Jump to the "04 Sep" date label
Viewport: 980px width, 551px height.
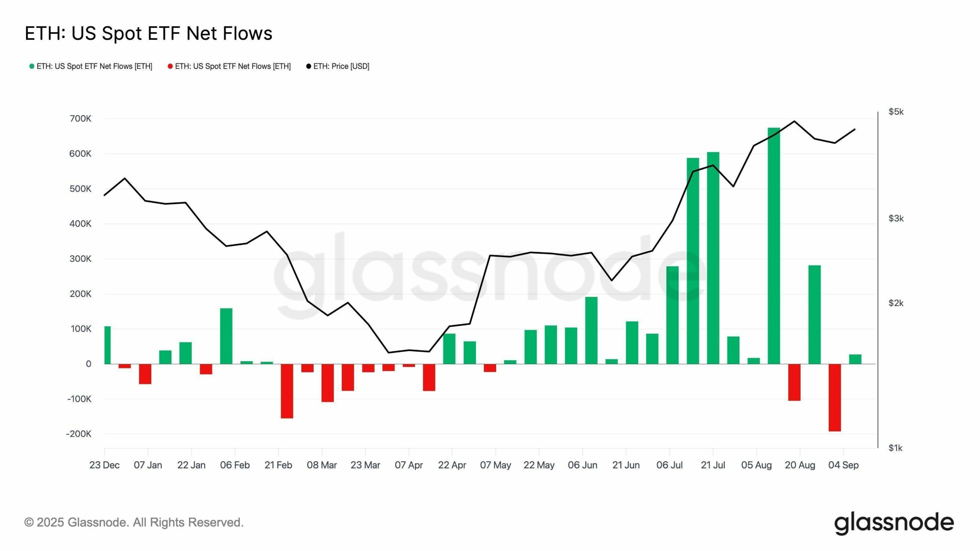tap(843, 465)
